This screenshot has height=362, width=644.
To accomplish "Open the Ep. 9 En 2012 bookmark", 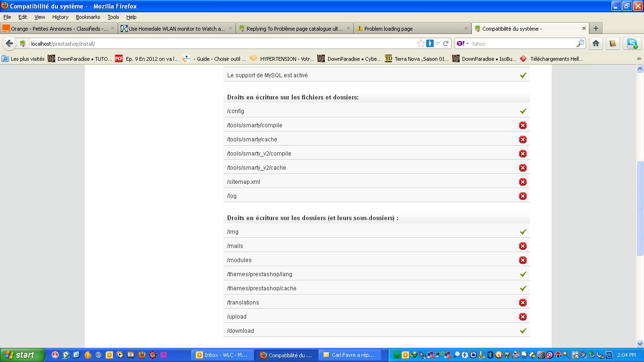I will [147, 59].
